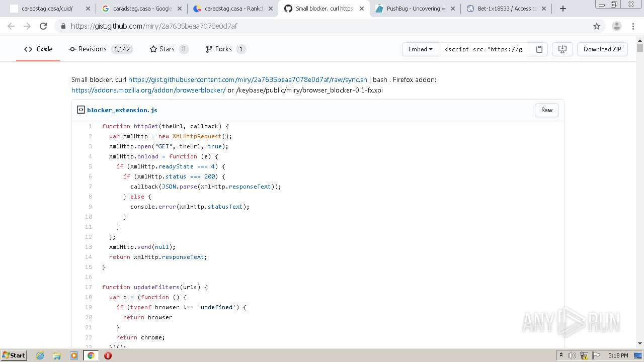The width and height of the screenshot is (644, 362).
Task: Open the sync.sh raw gist link
Action: tap(248, 79)
